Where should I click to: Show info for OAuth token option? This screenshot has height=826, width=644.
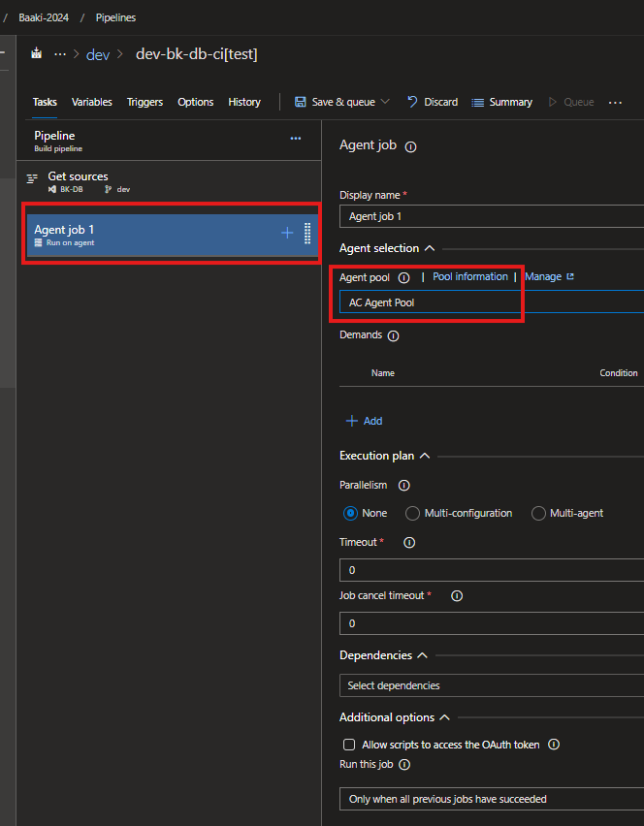[x=554, y=745]
